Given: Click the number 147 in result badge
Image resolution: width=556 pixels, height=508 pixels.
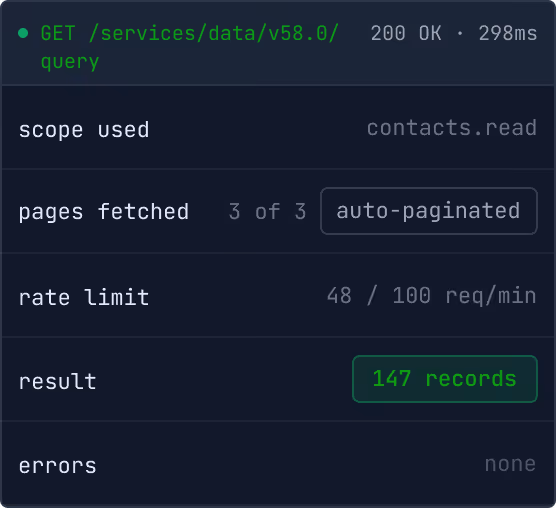Looking at the screenshot, I should coord(392,379).
